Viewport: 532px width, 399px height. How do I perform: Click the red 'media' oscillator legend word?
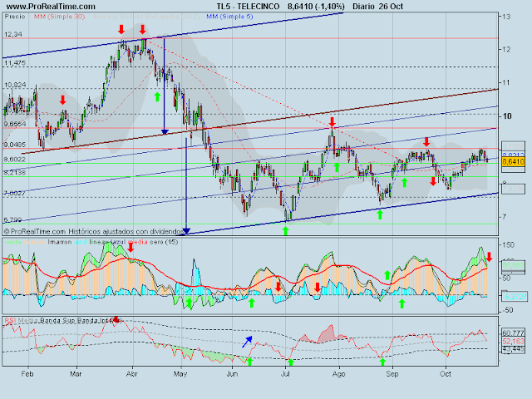(x=137, y=242)
